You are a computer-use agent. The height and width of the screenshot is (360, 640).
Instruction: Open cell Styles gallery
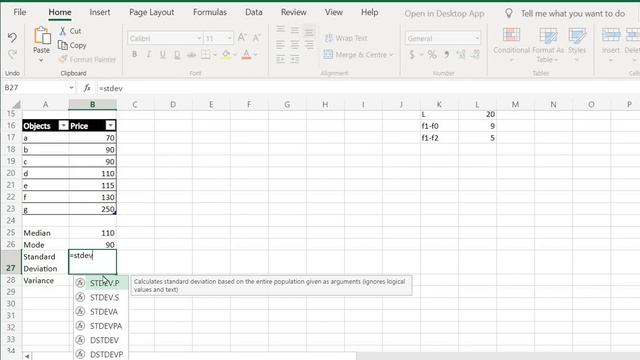(577, 44)
